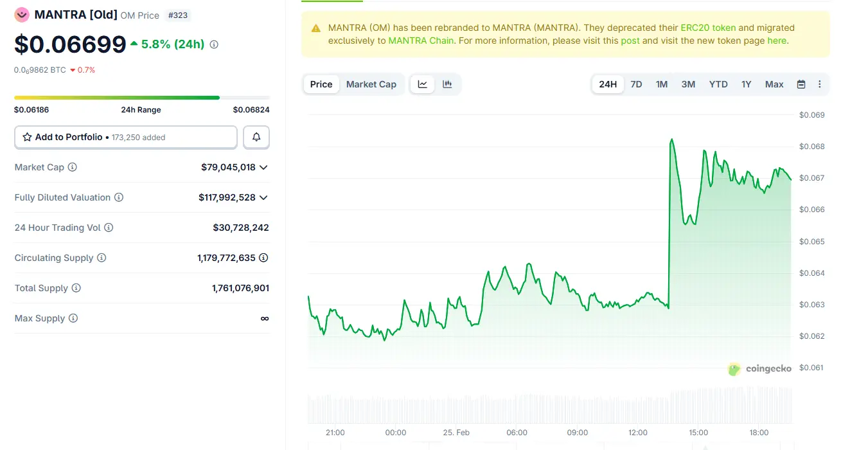Toggle chart to Market Cap view

coord(371,84)
